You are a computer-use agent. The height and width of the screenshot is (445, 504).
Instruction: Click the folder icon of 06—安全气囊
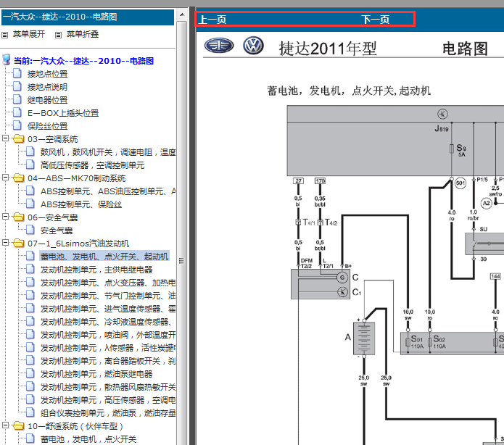tap(19, 217)
